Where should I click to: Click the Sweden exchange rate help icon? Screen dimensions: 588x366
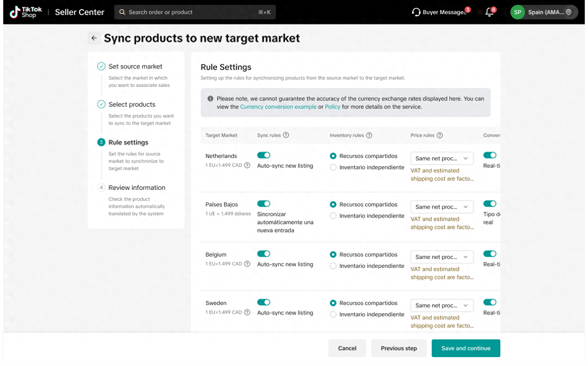point(247,312)
